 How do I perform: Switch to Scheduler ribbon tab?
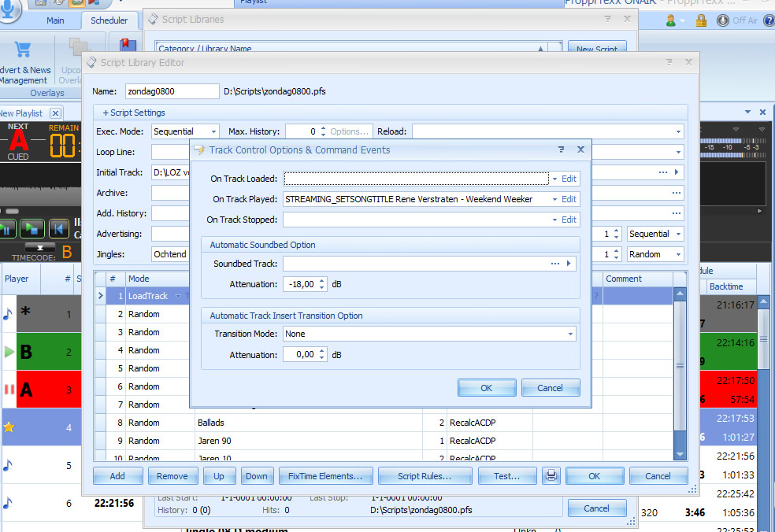pyautogui.click(x=109, y=20)
